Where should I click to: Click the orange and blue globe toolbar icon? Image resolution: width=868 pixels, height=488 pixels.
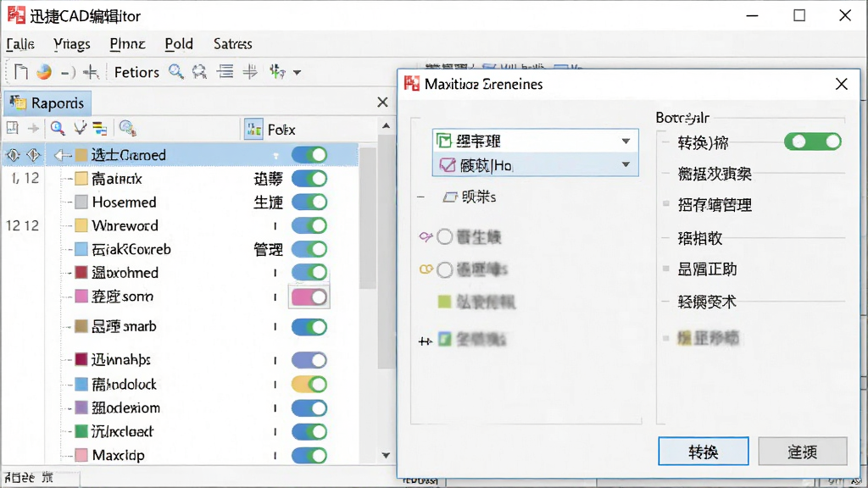44,72
